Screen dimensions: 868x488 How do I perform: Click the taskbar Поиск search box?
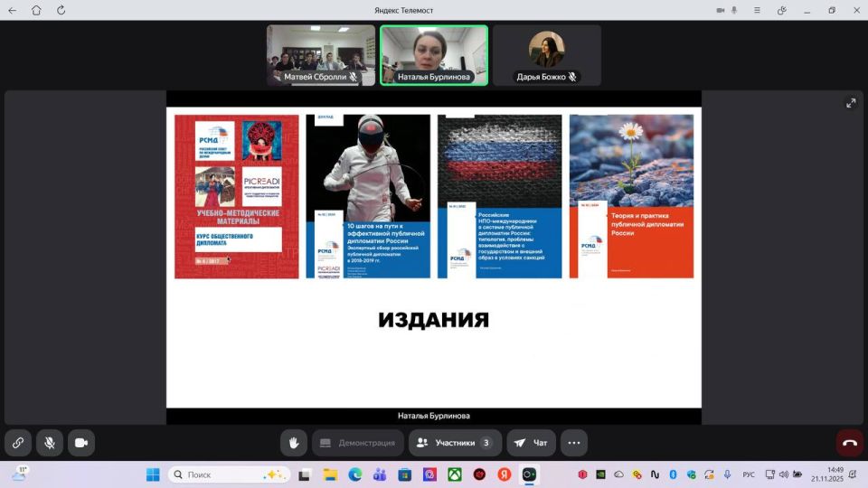[x=228, y=474]
